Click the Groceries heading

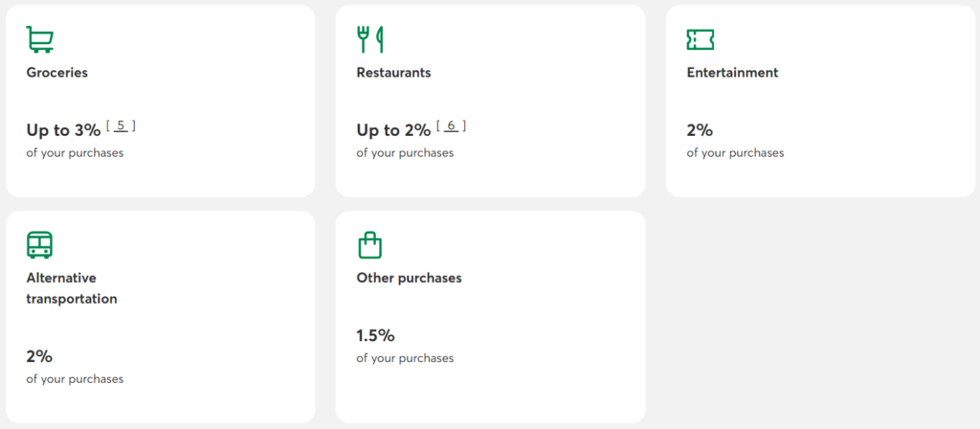[x=57, y=73]
